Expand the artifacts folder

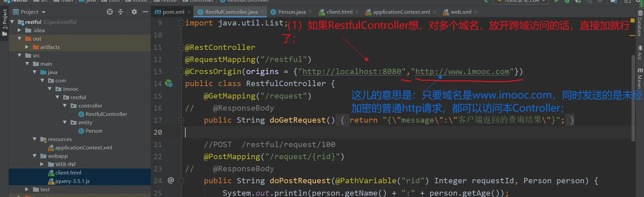[x=27, y=47]
